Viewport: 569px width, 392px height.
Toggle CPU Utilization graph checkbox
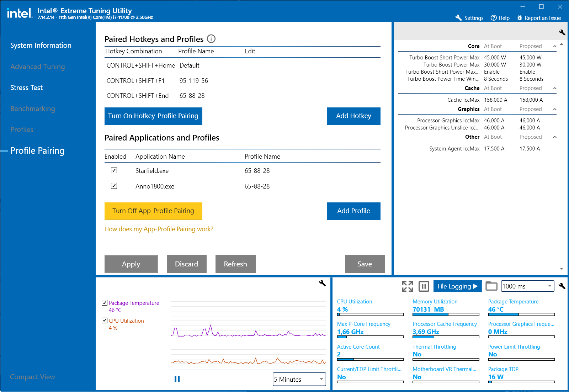[x=105, y=321]
